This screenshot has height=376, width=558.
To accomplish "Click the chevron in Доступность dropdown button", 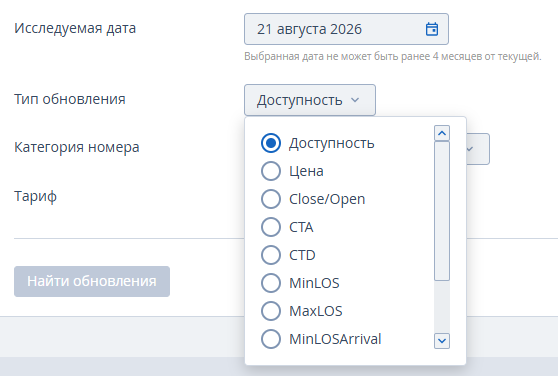I will [x=355, y=100].
